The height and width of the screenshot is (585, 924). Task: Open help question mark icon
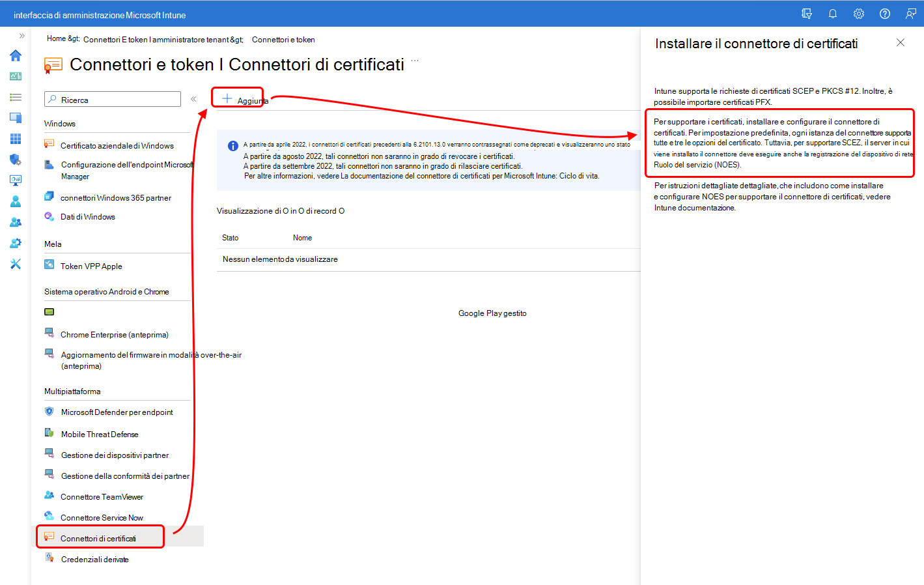[885, 14]
